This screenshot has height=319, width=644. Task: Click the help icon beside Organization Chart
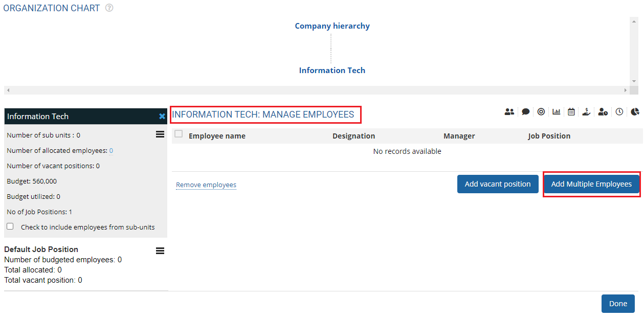(x=109, y=8)
